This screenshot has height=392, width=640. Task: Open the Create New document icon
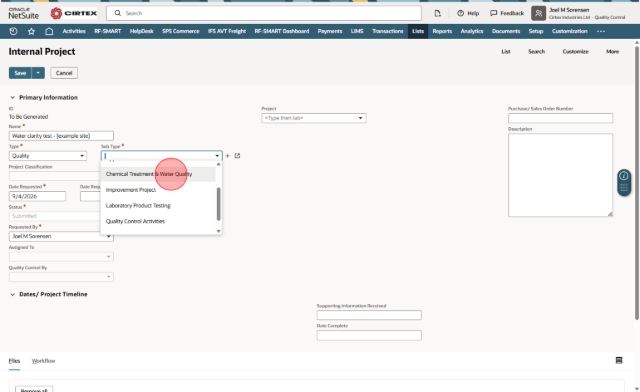click(438, 13)
